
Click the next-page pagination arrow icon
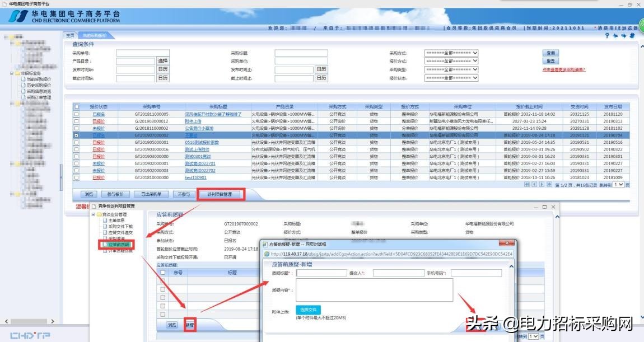[x=541, y=184]
